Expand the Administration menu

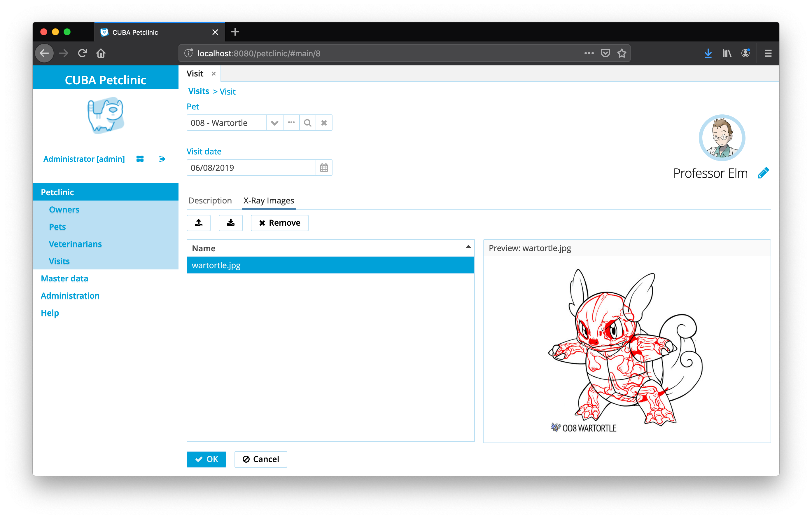pyautogui.click(x=70, y=296)
